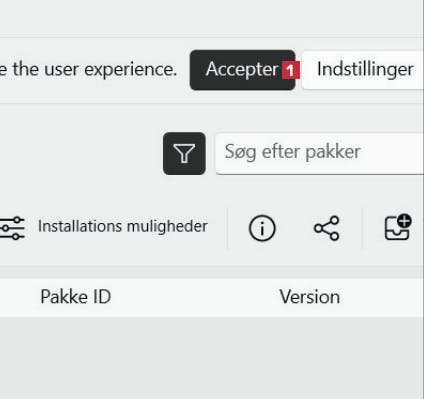Show package details via info icon
Viewport: 424px width, 399px height.
(x=262, y=228)
